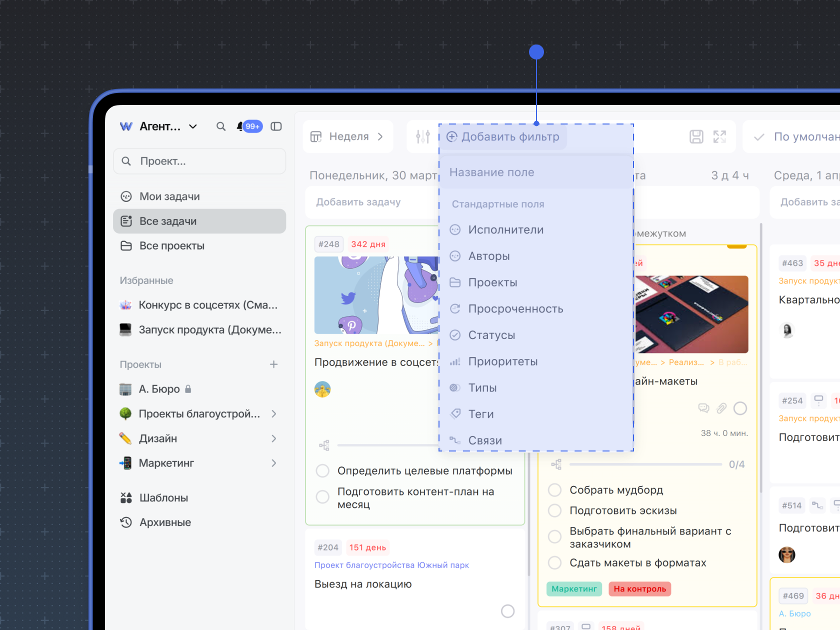Mark 'Собрать мудборд' subtask as done
The height and width of the screenshot is (630, 840).
554,490
